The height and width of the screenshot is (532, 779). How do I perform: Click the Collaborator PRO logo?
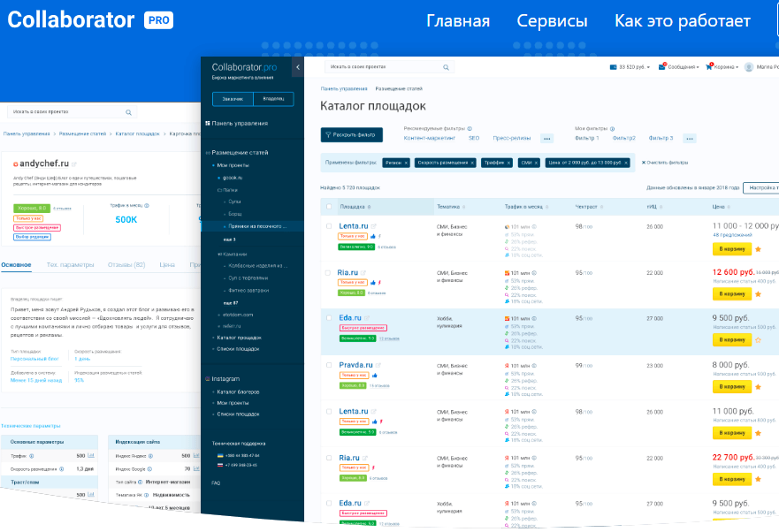coord(90,19)
